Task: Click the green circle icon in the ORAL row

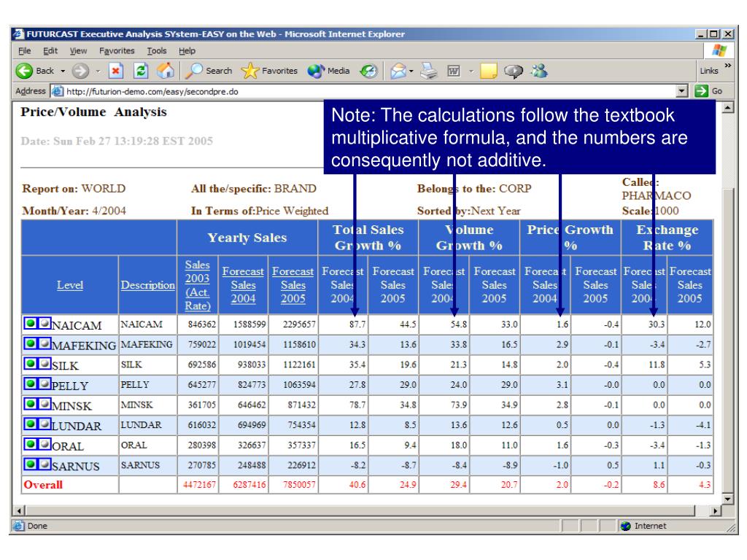Action: pyautogui.click(x=31, y=444)
